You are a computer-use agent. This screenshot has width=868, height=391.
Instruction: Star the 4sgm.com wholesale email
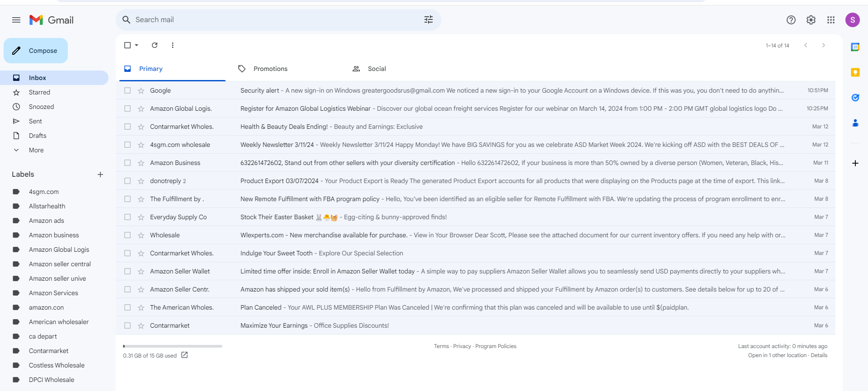141,145
